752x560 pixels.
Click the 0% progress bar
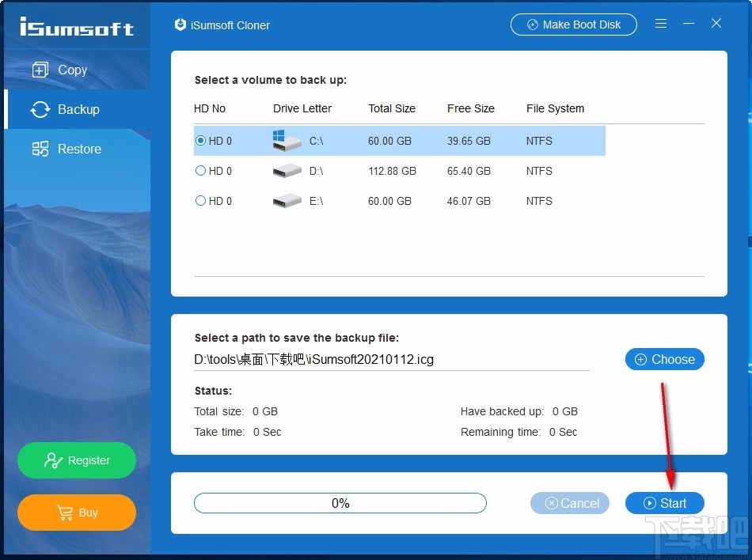[x=340, y=503]
